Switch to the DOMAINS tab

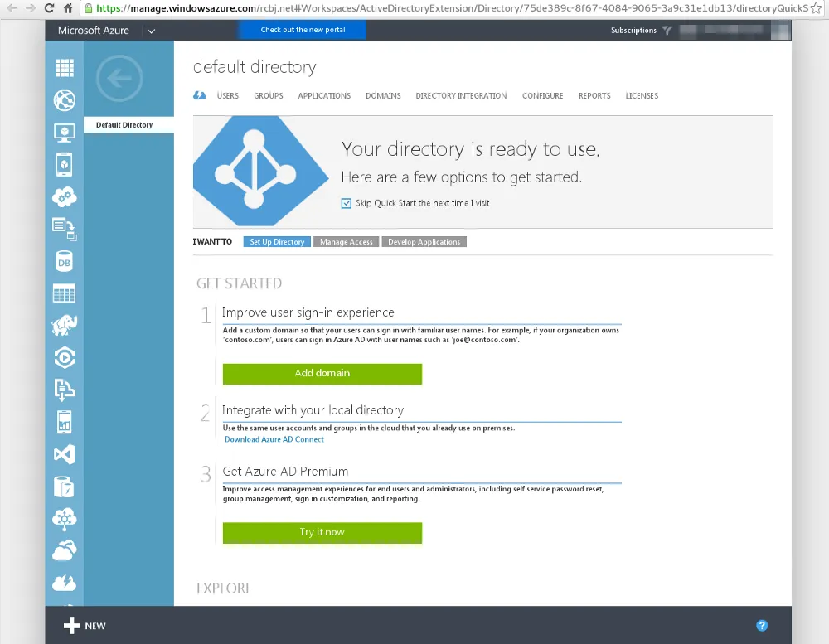pos(383,95)
